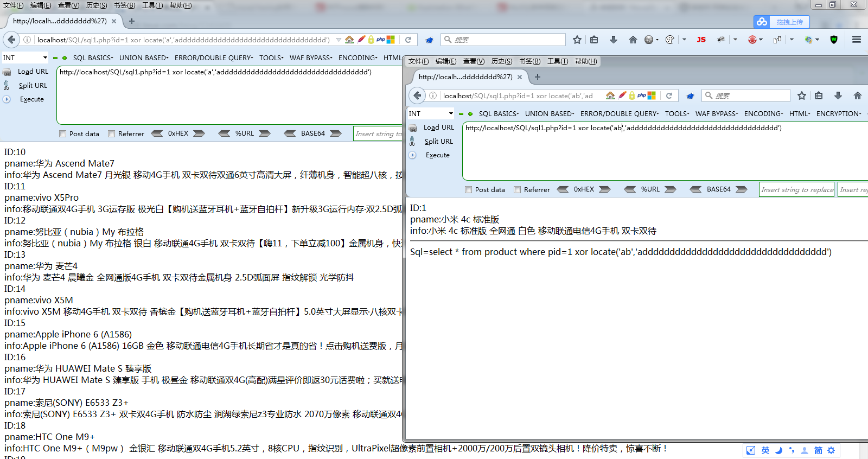Open the 工具(T) menu in the right window
This screenshot has height=459, width=868.
(x=558, y=61)
